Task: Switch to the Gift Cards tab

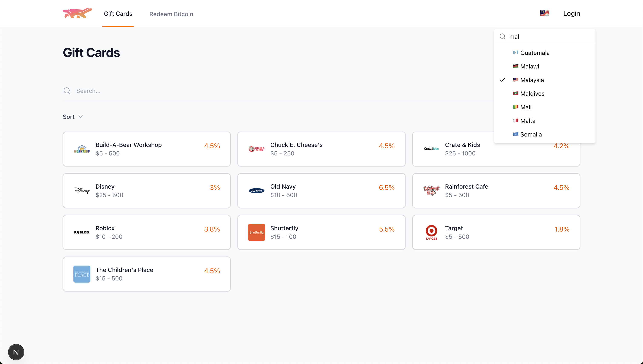Action: click(x=118, y=13)
